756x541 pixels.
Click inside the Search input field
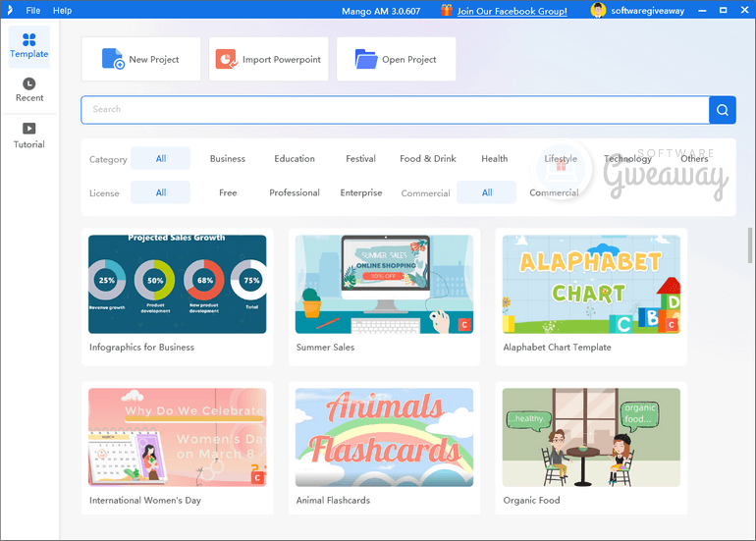(x=393, y=110)
